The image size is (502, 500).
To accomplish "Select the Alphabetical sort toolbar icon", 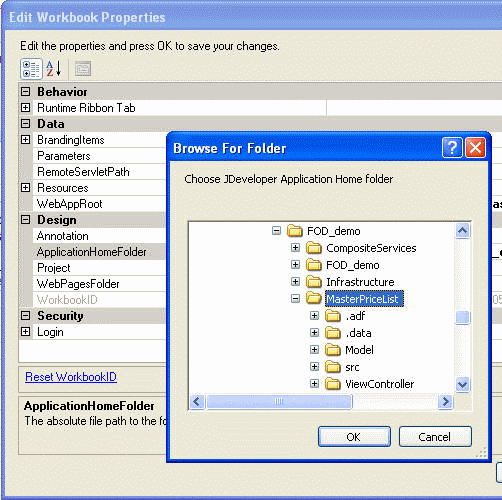I will point(54,69).
